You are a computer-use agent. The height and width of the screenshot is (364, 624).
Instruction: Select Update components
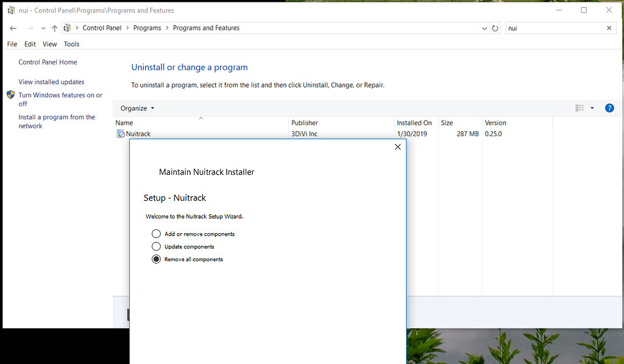[156, 247]
